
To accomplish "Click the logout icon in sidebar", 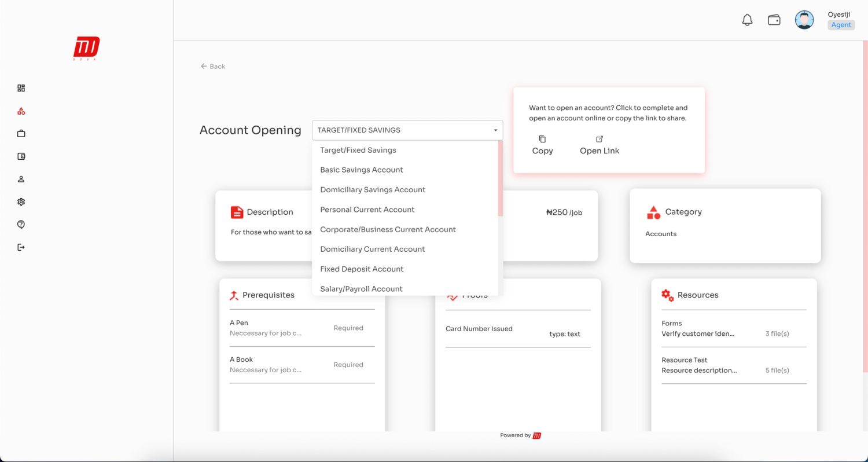I will 21,247.
